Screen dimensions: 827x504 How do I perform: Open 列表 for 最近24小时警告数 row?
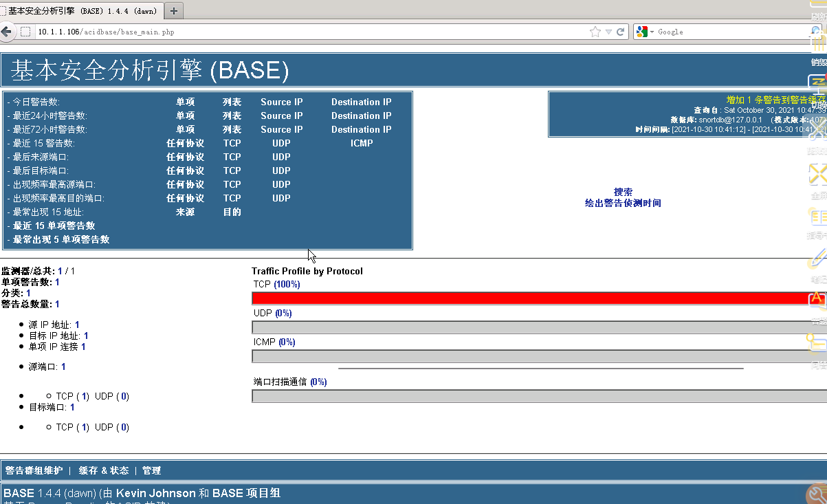click(232, 116)
